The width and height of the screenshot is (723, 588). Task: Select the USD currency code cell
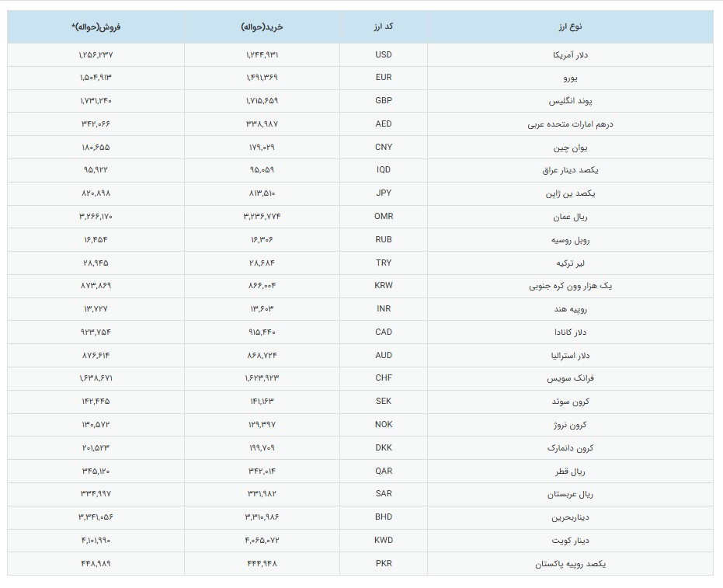click(384, 54)
